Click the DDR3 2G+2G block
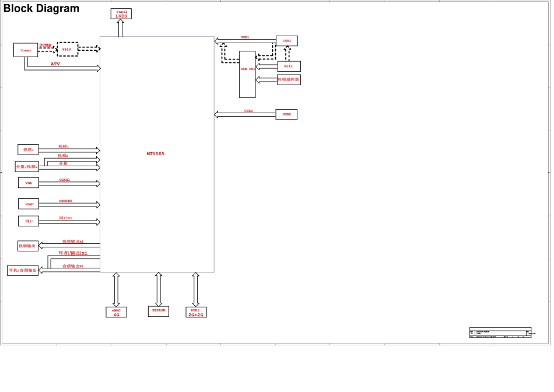 click(196, 312)
